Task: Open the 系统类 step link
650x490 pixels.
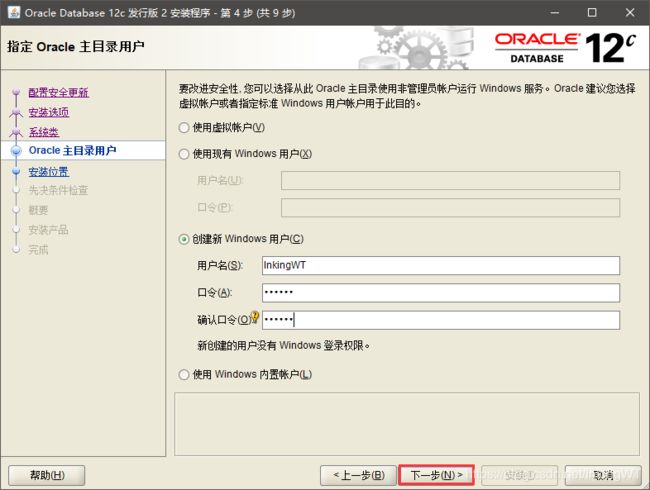Action: [44, 132]
